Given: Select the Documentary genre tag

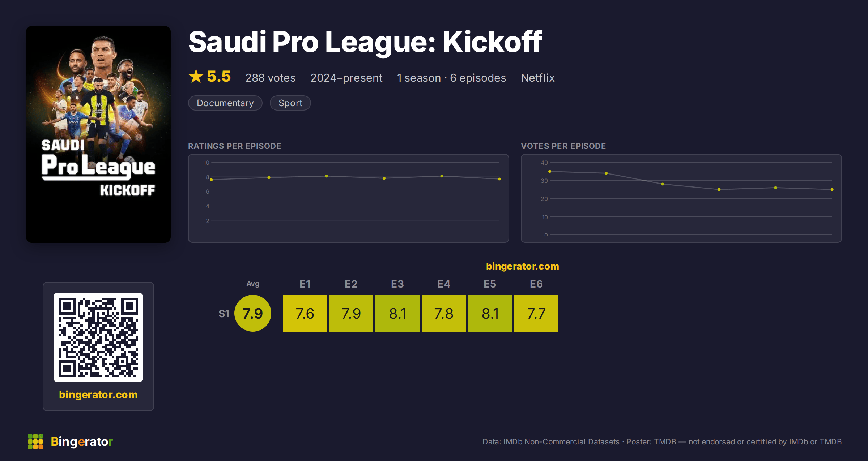Looking at the screenshot, I should click(225, 103).
